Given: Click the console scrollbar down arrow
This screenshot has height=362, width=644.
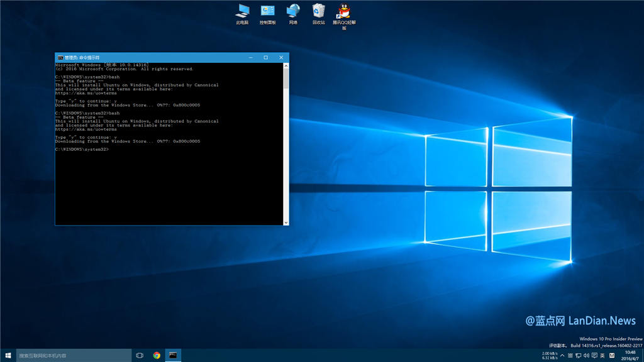Looking at the screenshot, I should tap(286, 221).
